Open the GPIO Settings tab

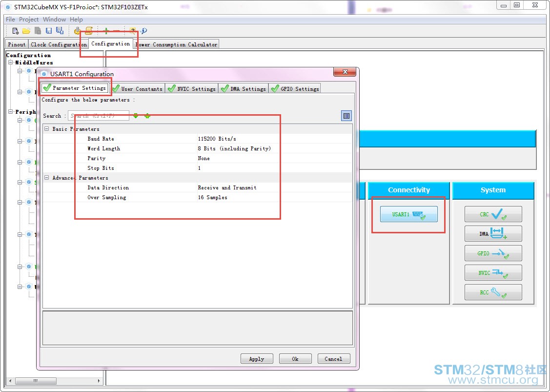[295, 89]
